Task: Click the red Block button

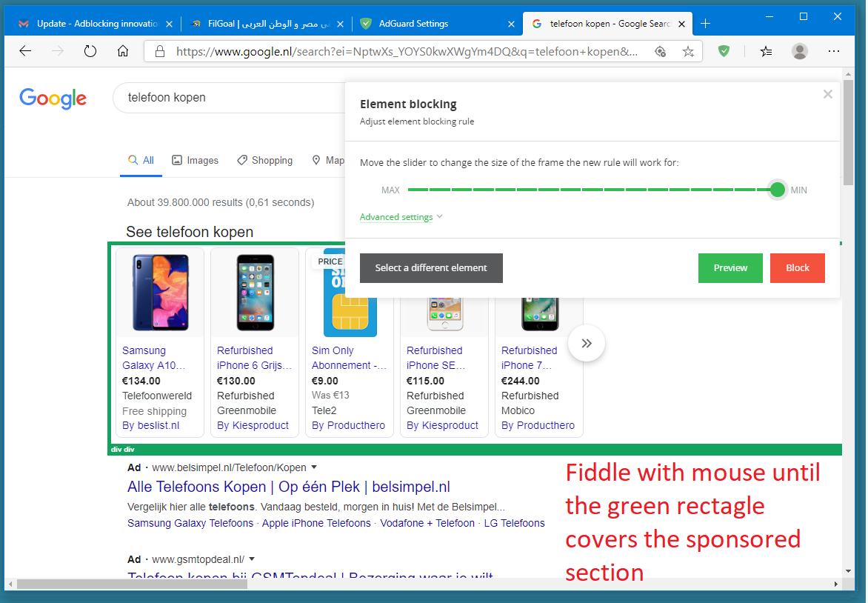Action: (797, 268)
